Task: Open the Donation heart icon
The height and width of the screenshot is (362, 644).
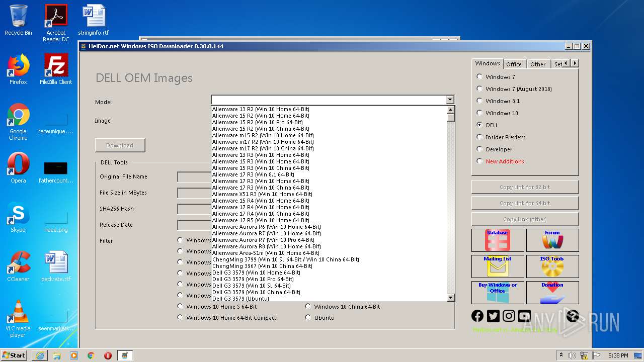Action: coord(552,293)
